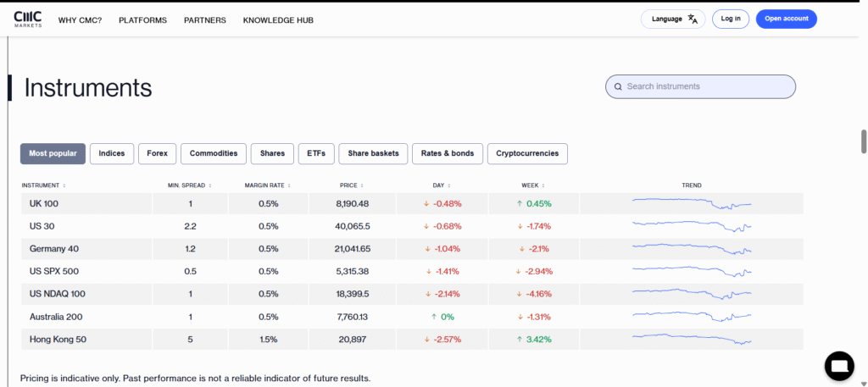Switch to the Forex tab
The image size is (868, 387).
(157, 153)
